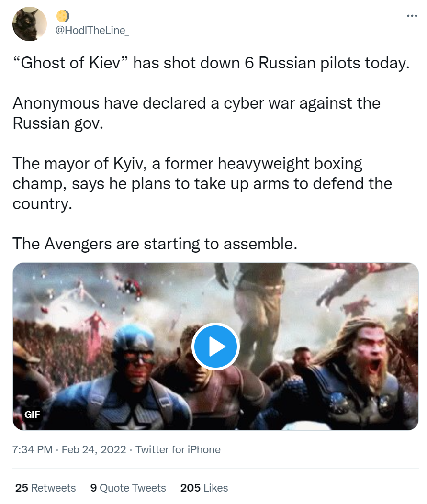
Task: Show the 205 Likes list
Action: 204,488
